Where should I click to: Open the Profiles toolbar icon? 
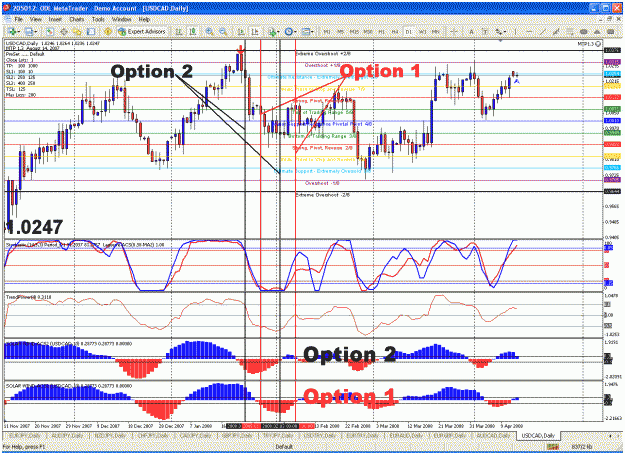(30, 32)
